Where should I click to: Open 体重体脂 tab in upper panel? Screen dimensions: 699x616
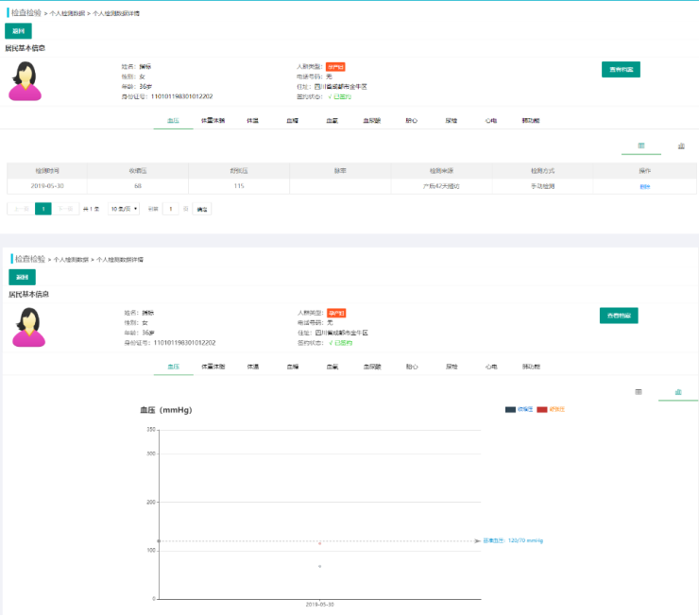coord(213,121)
